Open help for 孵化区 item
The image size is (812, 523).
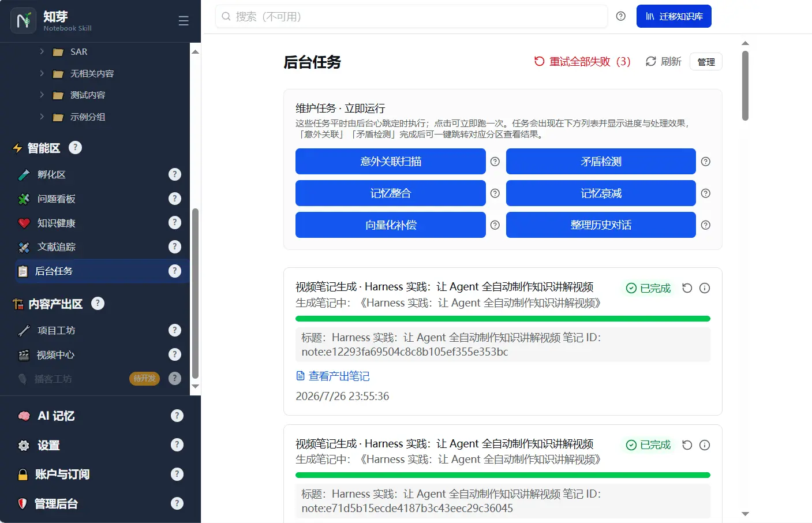coord(175,174)
